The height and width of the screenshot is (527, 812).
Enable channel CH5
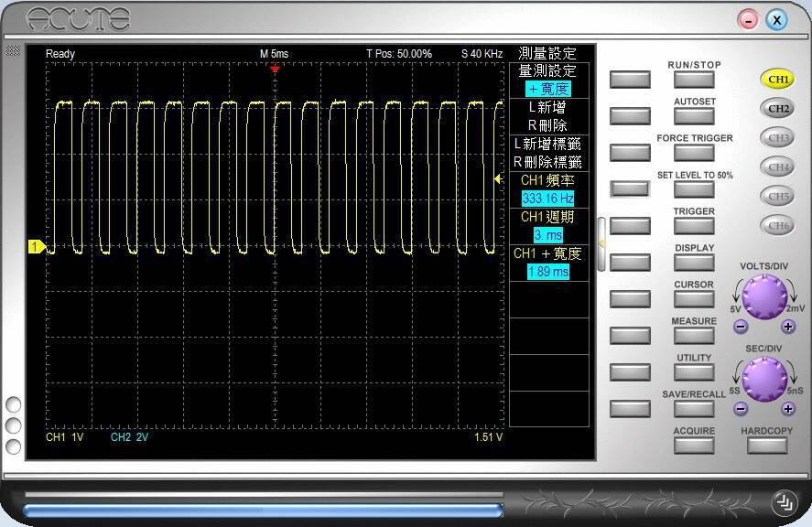pos(777,196)
